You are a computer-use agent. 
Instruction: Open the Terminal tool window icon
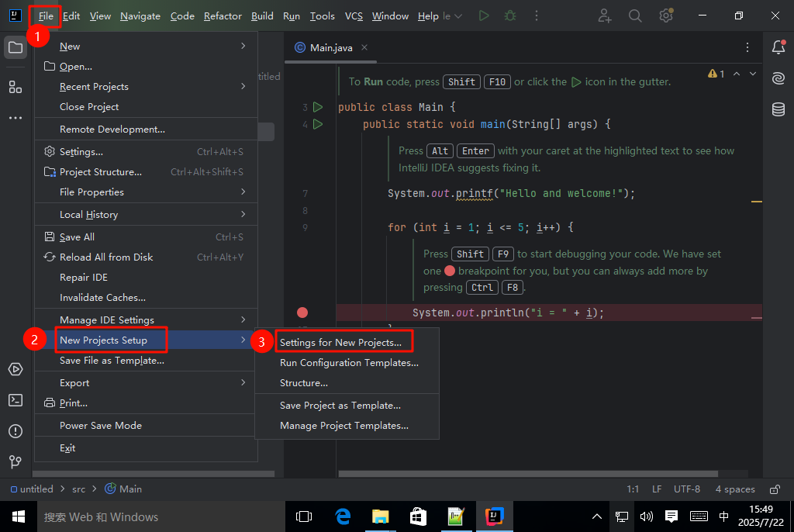click(x=16, y=400)
